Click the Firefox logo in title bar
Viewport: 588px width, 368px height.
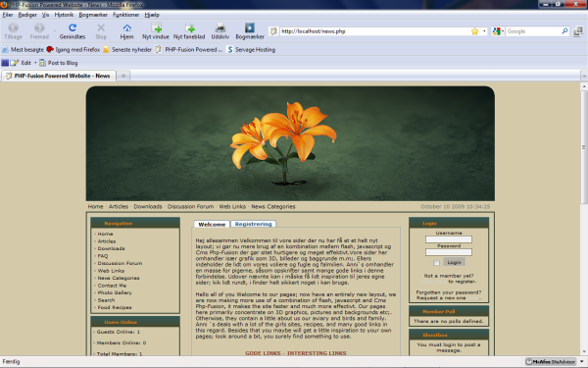[x=4, y=5]
